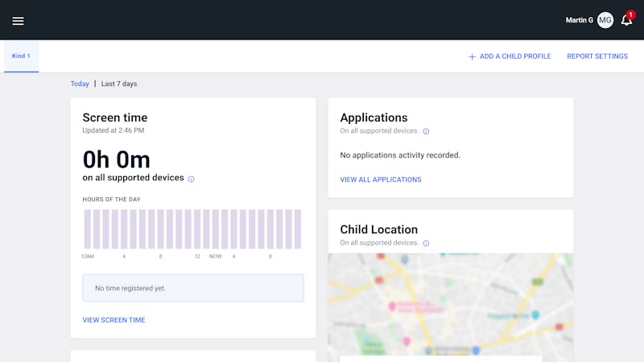Open View All Applications link

click(x=380, y=179)
